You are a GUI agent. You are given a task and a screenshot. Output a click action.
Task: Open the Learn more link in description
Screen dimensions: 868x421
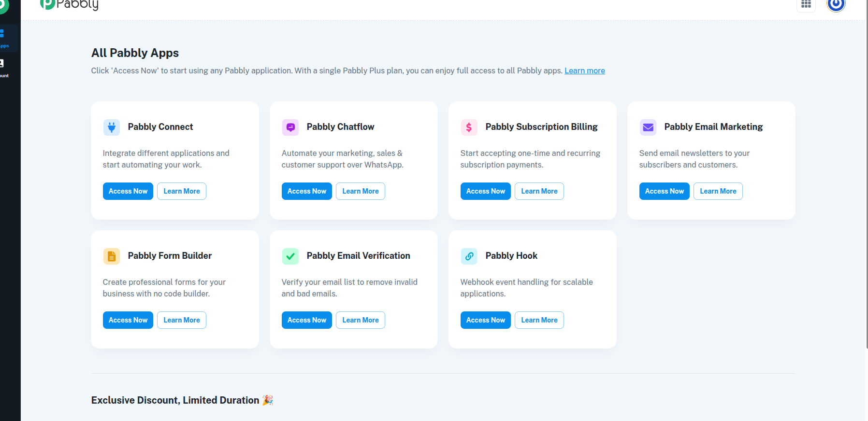(x=585, y=71)
